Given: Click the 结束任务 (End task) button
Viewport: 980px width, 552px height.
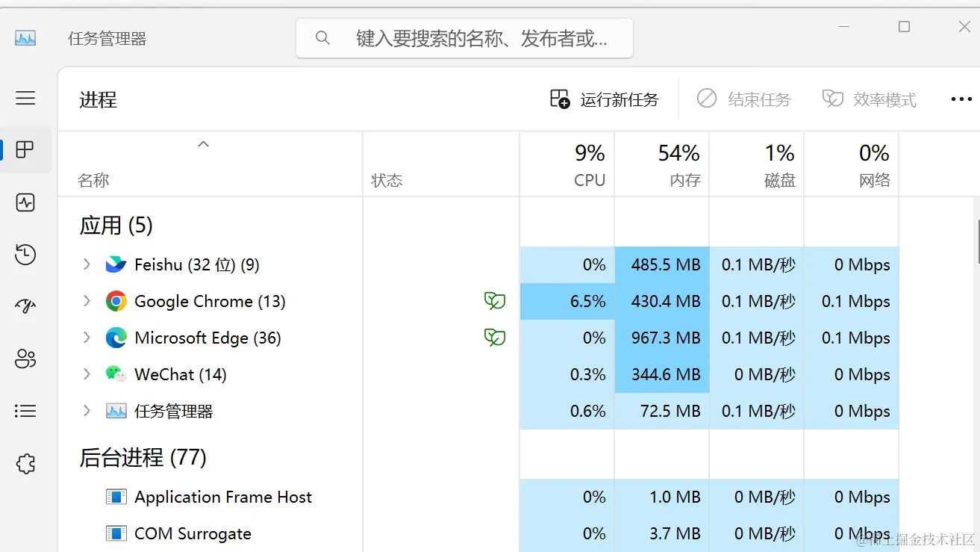Looking at the screenshot, I should tap(743, 99).
